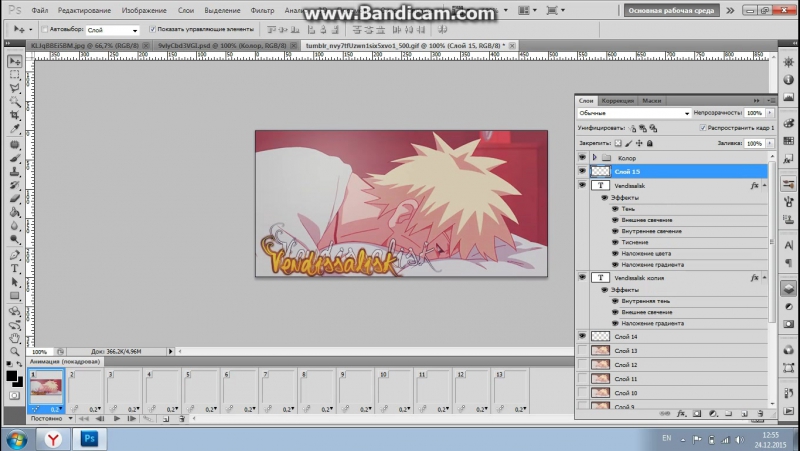Screen dimensions: 800x451
Task: Open the Файл menu
Action: click(x=39, y=10)
